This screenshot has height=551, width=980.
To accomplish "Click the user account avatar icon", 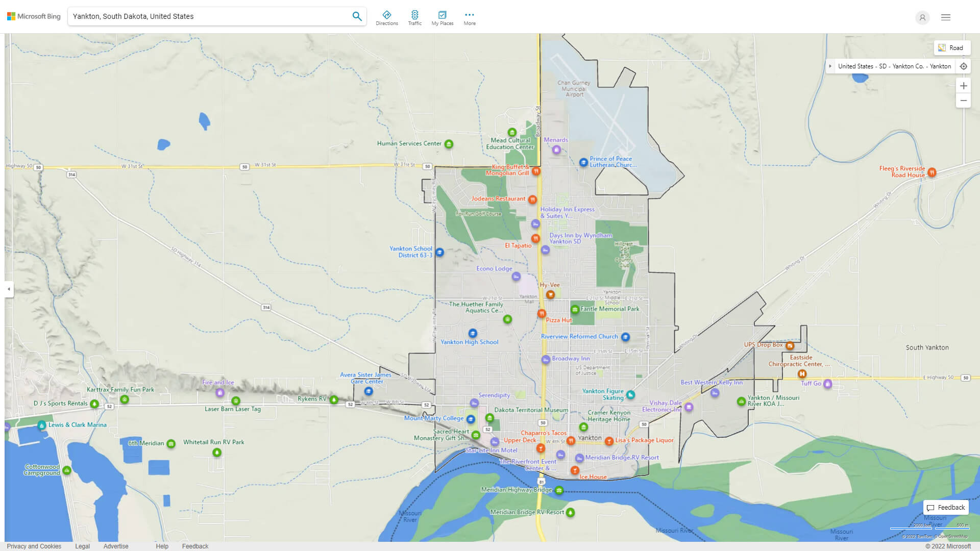I will (922, 17).
